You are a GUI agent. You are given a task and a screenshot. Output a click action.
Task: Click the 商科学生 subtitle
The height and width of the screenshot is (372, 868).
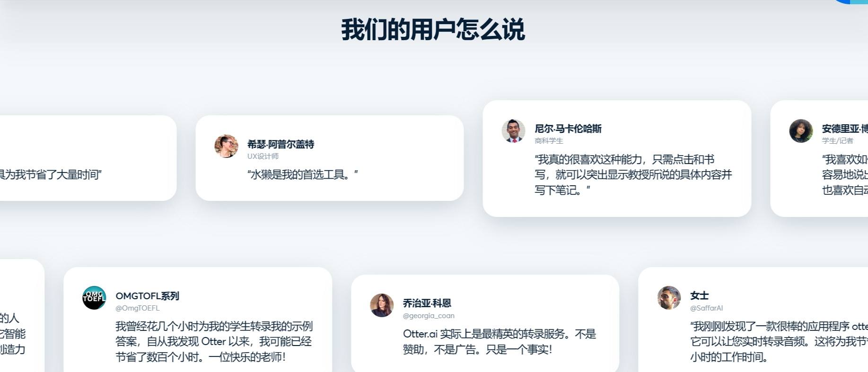(549, 141)
